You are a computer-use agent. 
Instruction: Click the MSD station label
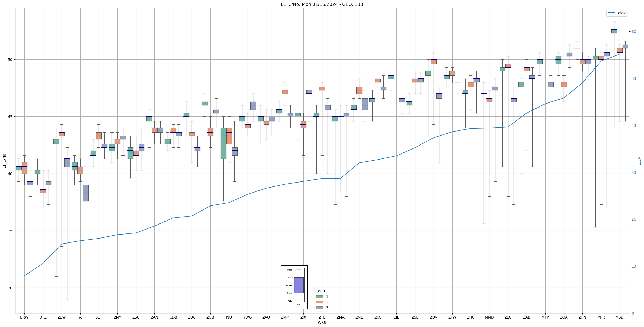point(620,317)
